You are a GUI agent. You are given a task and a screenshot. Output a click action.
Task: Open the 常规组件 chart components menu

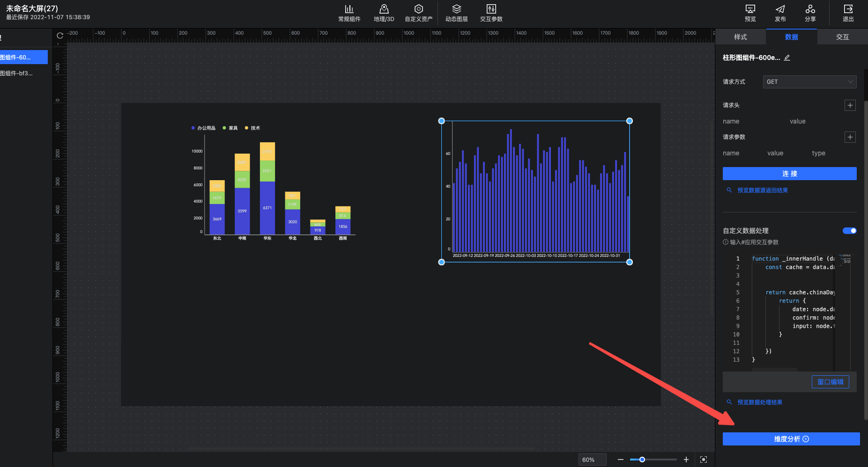click(349, 13)
